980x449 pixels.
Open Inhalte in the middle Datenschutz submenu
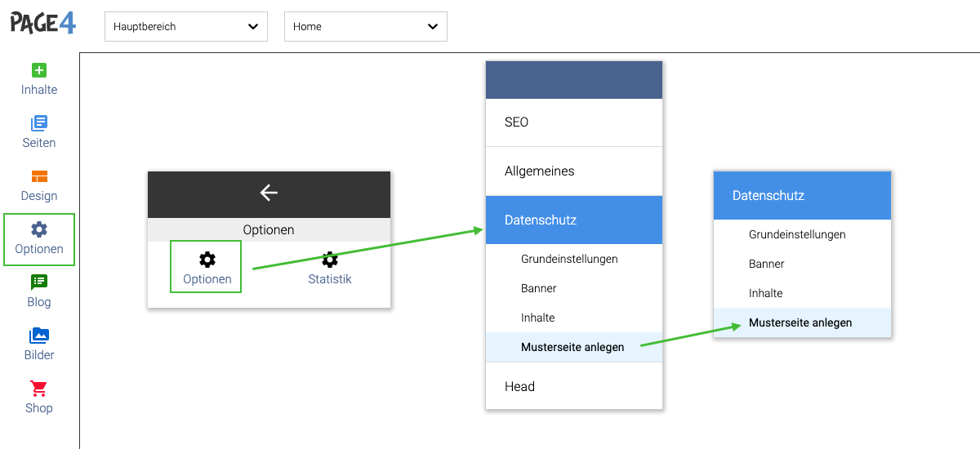click(573, 318)
